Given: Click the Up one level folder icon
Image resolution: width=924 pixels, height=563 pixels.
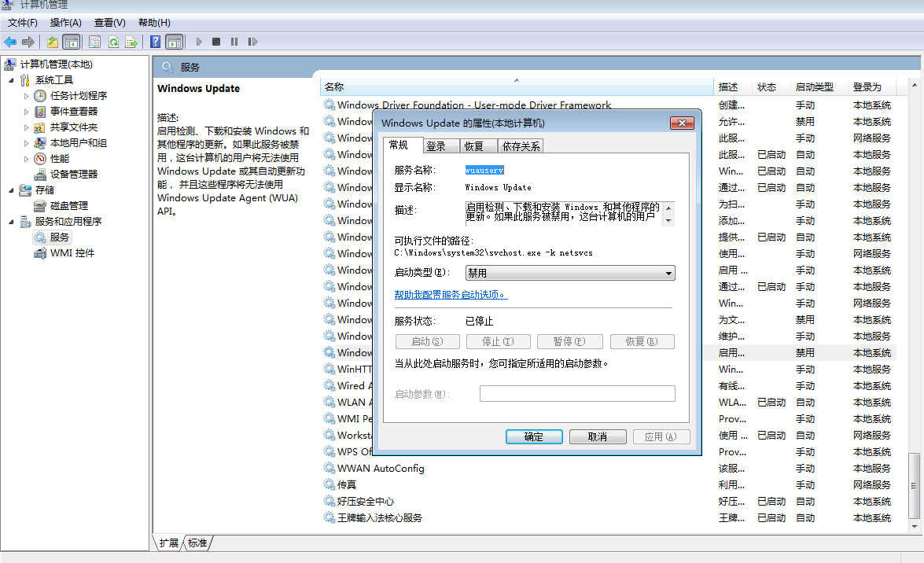Looking at the screenshot, I should click(x=53, y=42).
